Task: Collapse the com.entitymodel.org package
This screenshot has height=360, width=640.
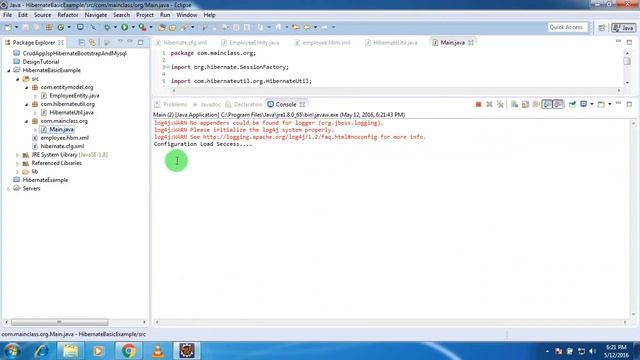Action: (x=27, y=88)
